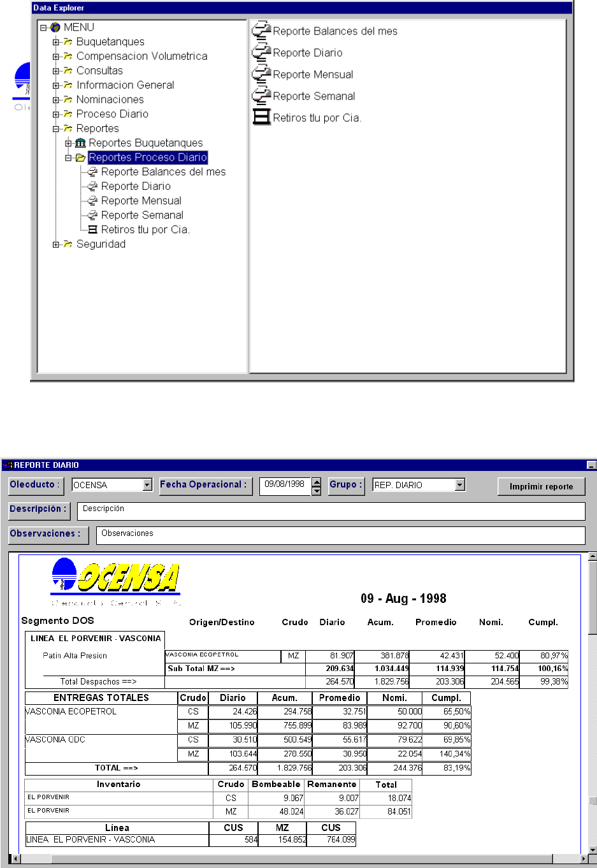Collapse the Reportes node

tap(56, 129)
